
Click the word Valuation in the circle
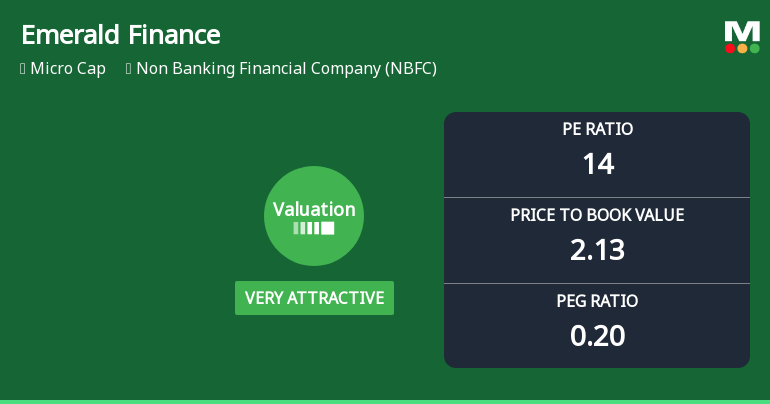(314, 209)
